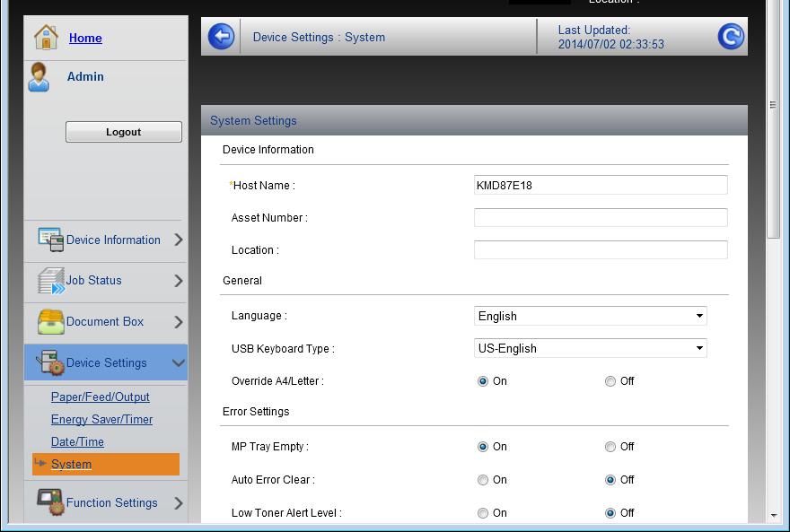Image resolution: width=790 pixels, height=532 pixels.
Task: Expand Job Status chevron arrow
Action: click(x=179, y=280)
